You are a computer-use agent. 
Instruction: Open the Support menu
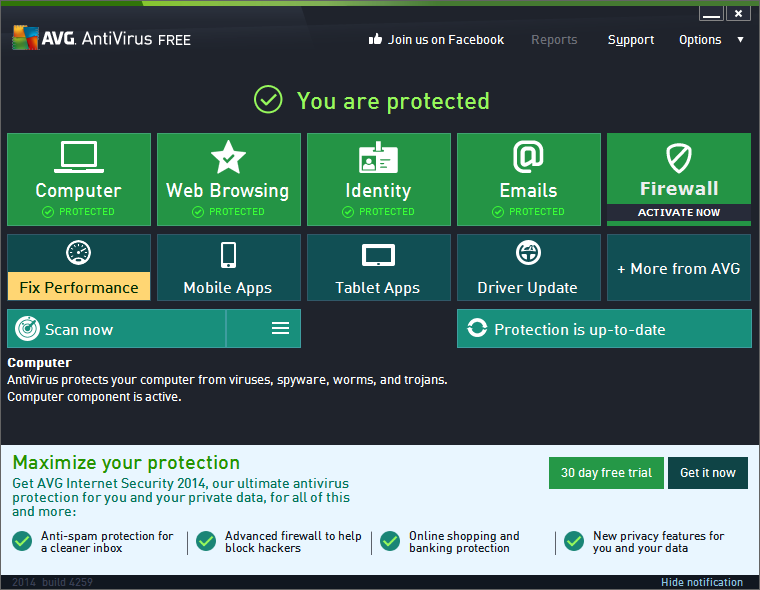tap(631, 40)
